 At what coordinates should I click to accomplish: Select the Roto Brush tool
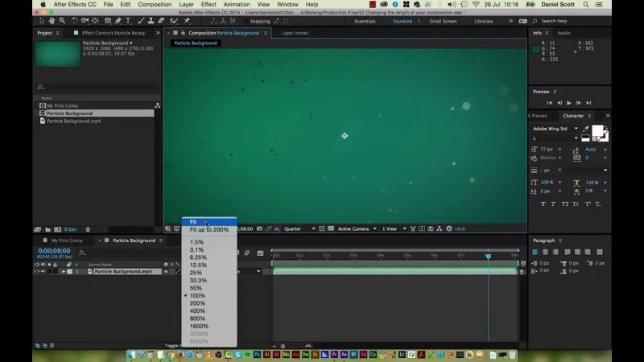pyautogui.click(x=174, y=21)
